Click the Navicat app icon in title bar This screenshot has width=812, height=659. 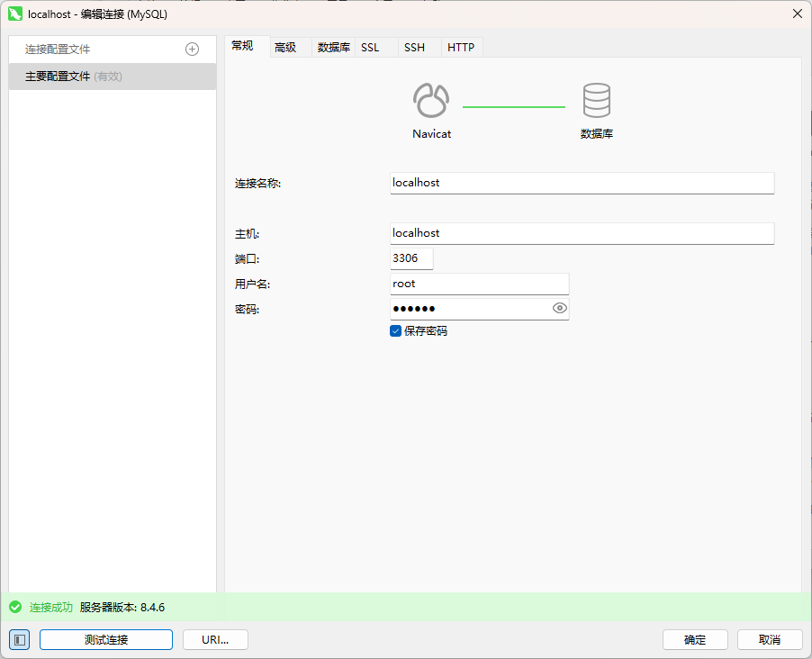coord(15,14)
